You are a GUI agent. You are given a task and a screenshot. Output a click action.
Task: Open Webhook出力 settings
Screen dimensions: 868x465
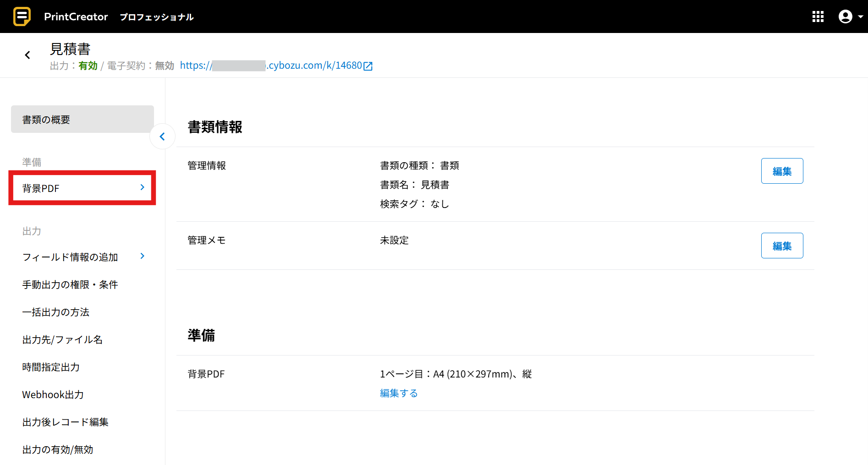(x=53, y=394)
